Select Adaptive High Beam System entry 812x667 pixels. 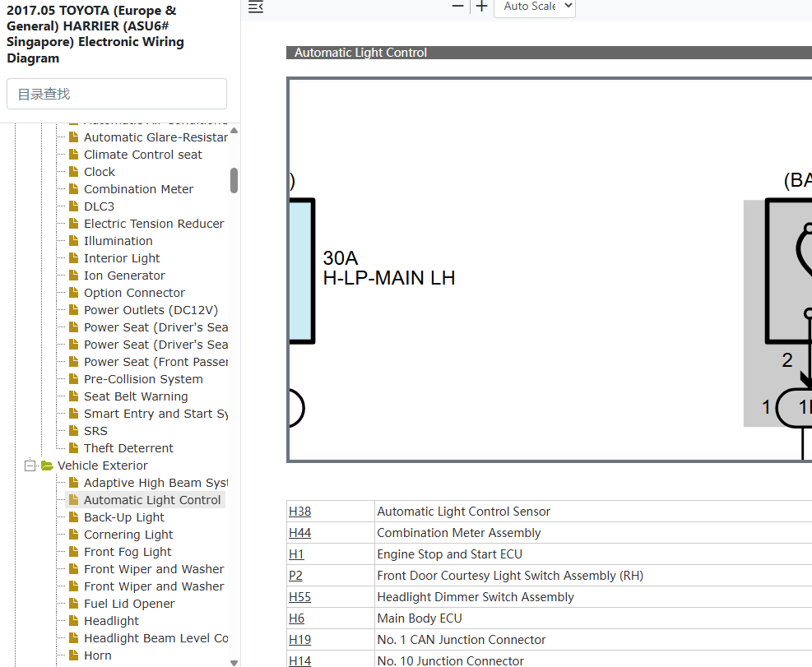point(155,483)
